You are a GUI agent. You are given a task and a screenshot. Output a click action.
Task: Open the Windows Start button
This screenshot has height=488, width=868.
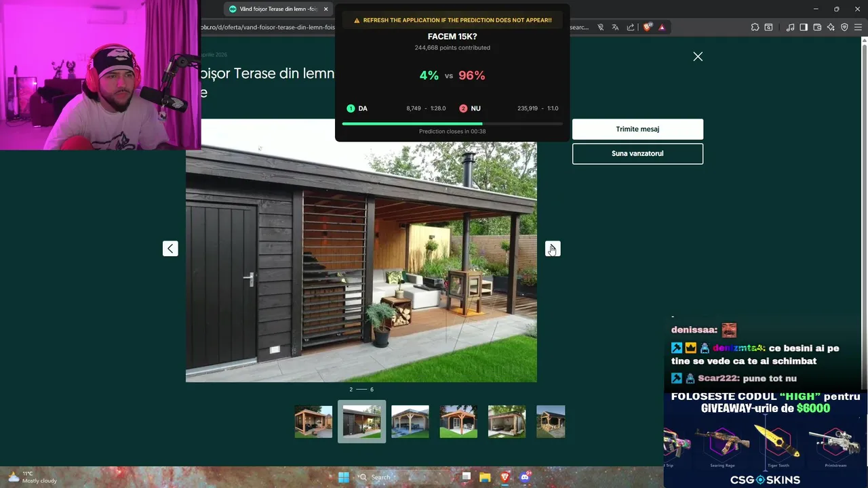[344, 477]
